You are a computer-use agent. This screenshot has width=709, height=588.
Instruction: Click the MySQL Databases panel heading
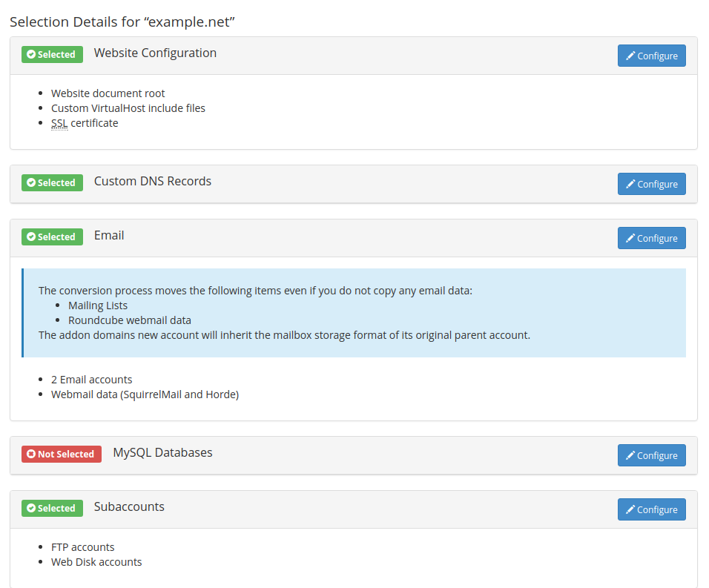(162, 452)
